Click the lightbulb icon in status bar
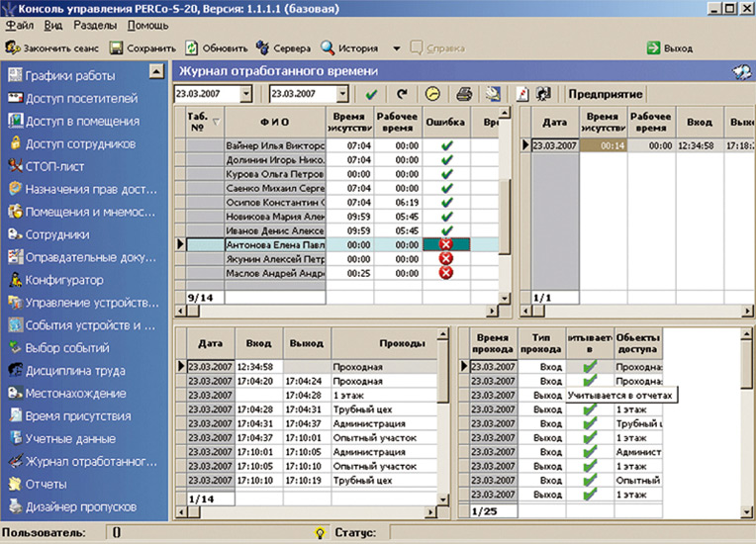Screen dimensions: 756x544 [320, 533]
